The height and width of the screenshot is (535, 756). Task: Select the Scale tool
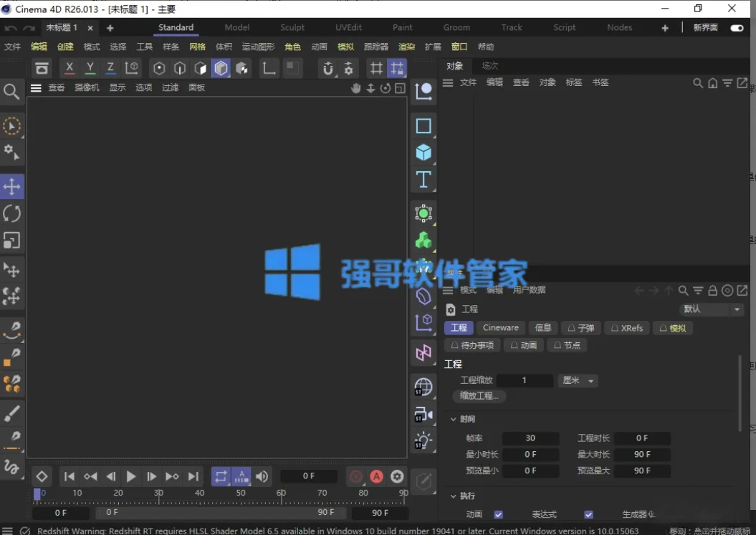coord(11,240)
